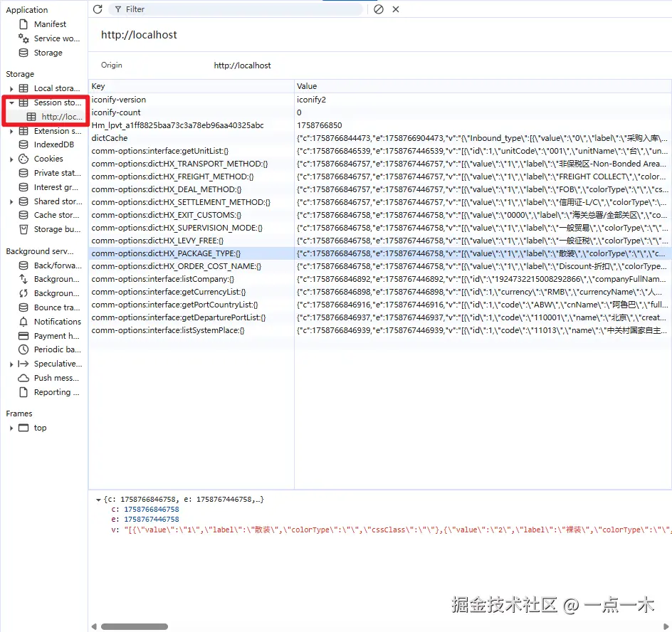Click the Service workers gear icon
Image resolution: width=672 pixels, height=632 pixels.
pos(23,38)
